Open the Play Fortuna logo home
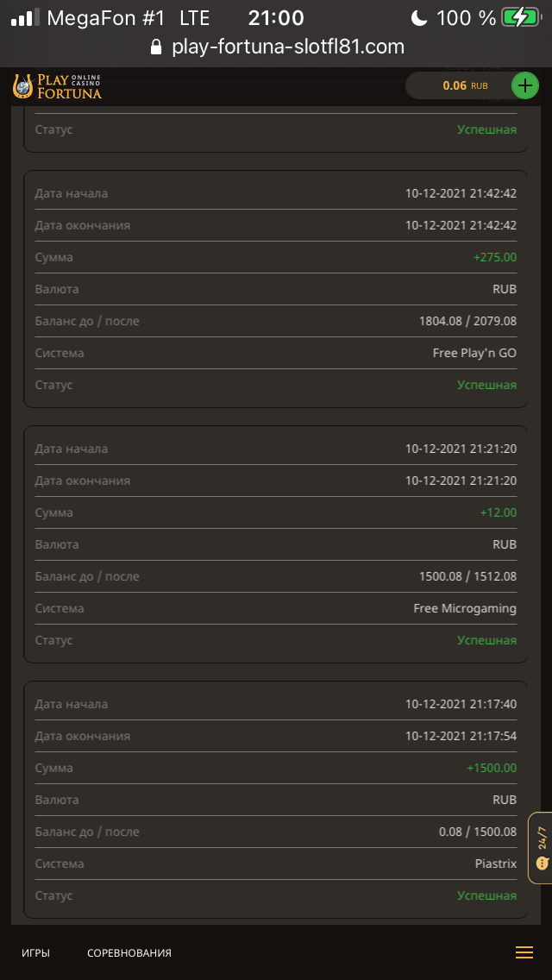 pos(57,85)
